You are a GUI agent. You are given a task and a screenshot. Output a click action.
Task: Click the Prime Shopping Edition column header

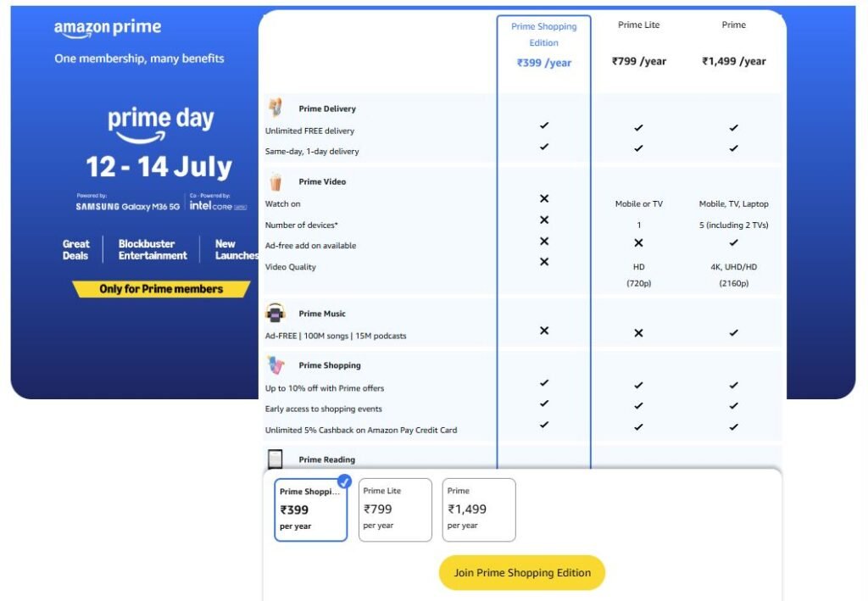(543, 34)
